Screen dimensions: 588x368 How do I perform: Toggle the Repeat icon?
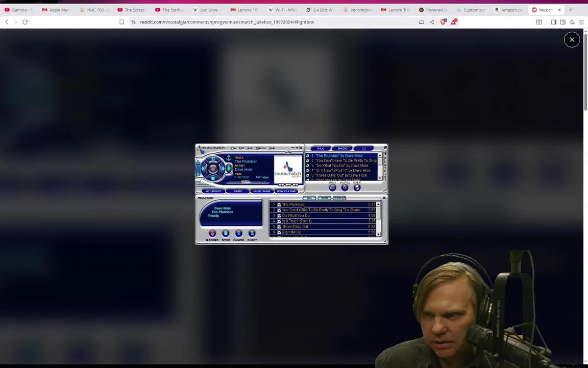coord(357,188)
